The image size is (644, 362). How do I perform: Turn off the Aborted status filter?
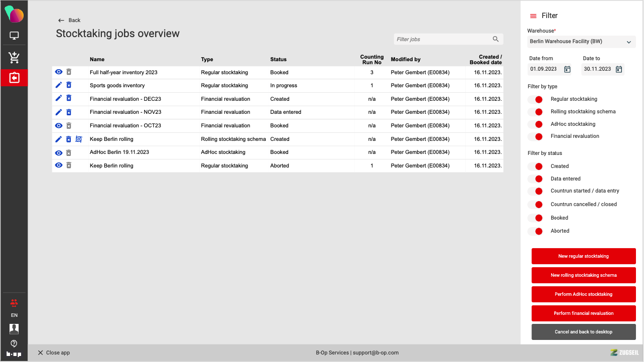536,231
